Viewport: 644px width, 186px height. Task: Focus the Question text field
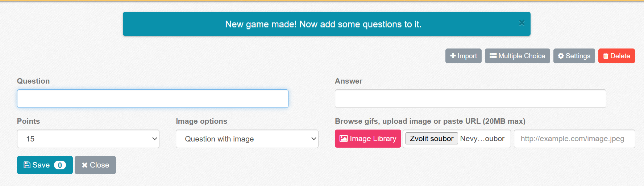153,99
